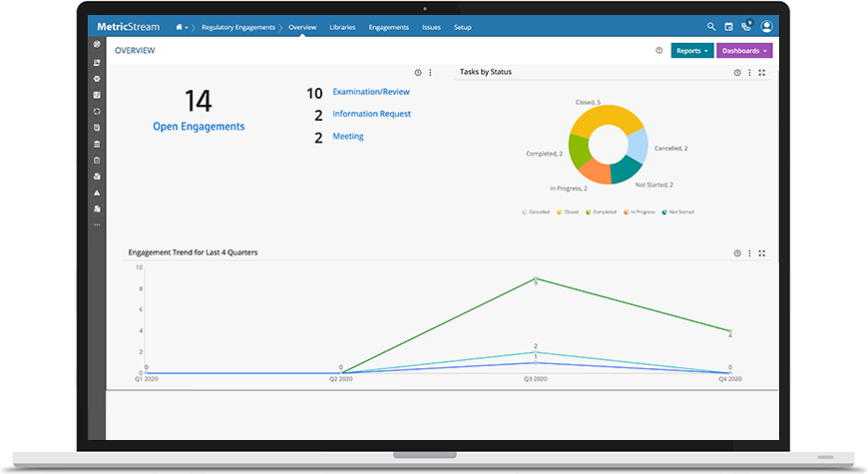Click the info icon beside Reports button
Viewport: 868px width, 474px height.
coord(659,50)
